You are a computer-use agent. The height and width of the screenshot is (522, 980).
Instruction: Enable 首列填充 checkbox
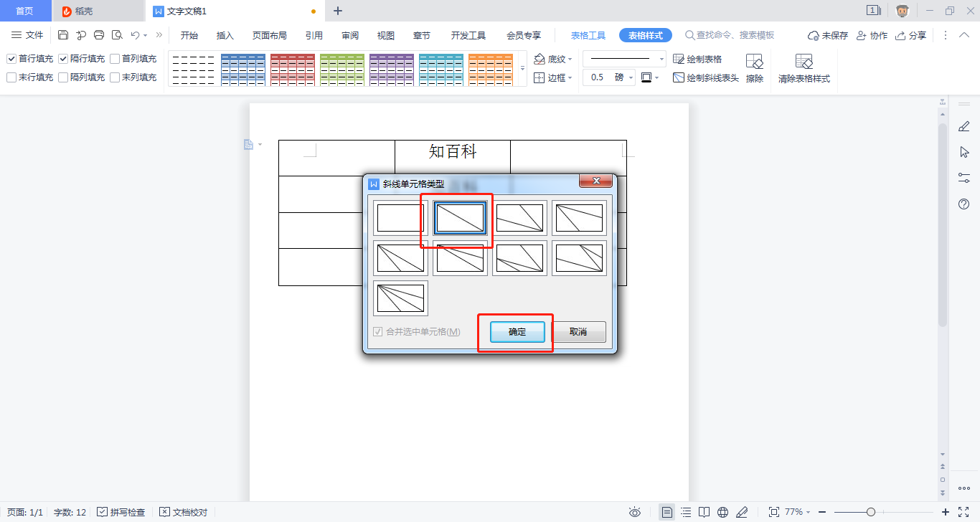pyautogui.click(x=115, y=59)
